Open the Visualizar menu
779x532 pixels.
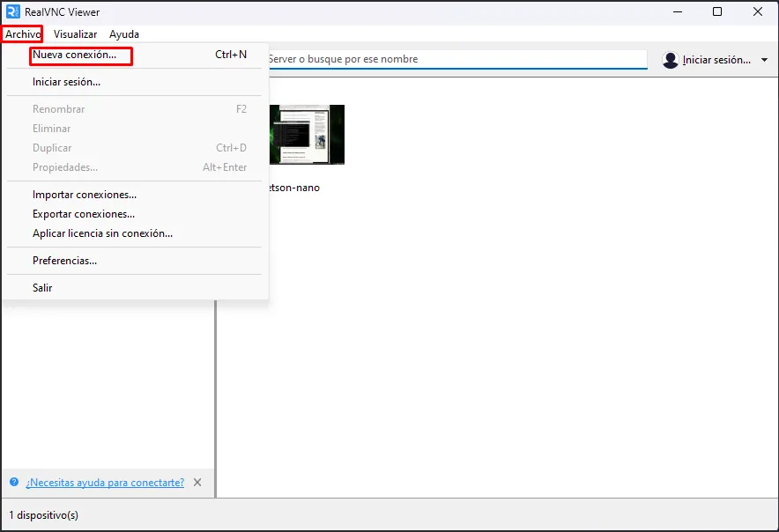[75, 34]
